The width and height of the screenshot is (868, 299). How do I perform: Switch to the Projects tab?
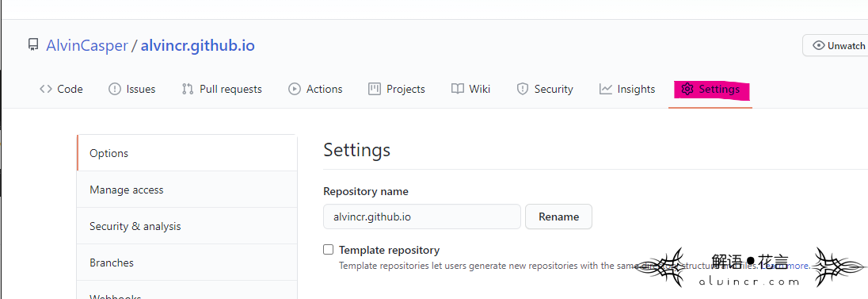coord(397,89)
